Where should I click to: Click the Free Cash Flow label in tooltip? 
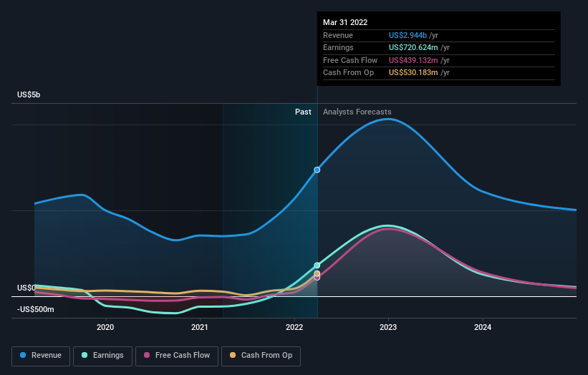pyautogui.click(x=350, y=60)
